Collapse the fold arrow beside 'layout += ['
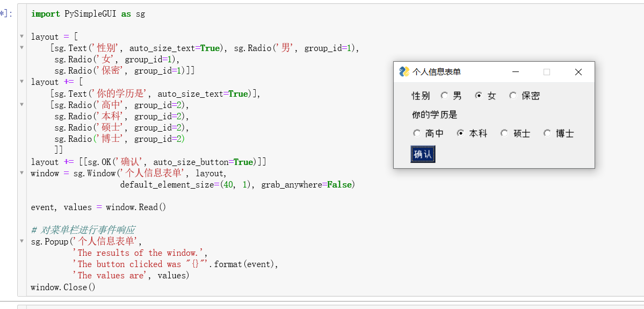The width and height of the screenshot is (644, 309). point(22,82)
